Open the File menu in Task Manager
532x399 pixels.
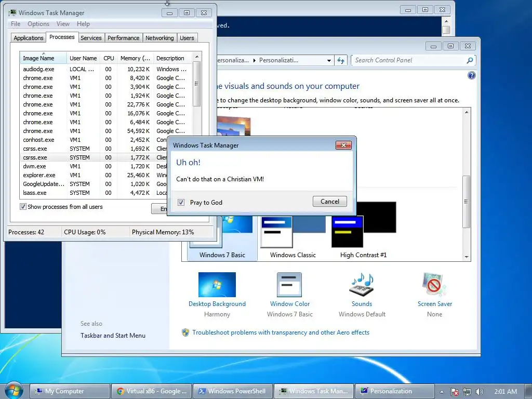16,24
